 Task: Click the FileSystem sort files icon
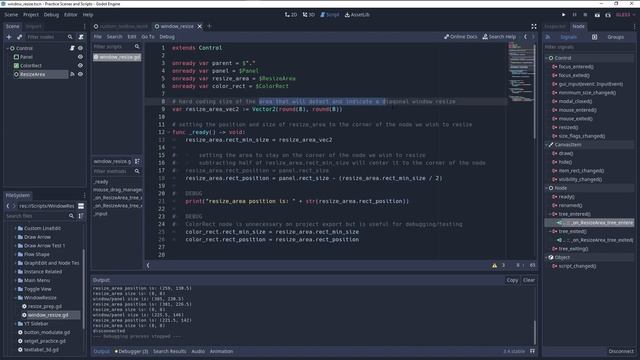tap(81, 216)
